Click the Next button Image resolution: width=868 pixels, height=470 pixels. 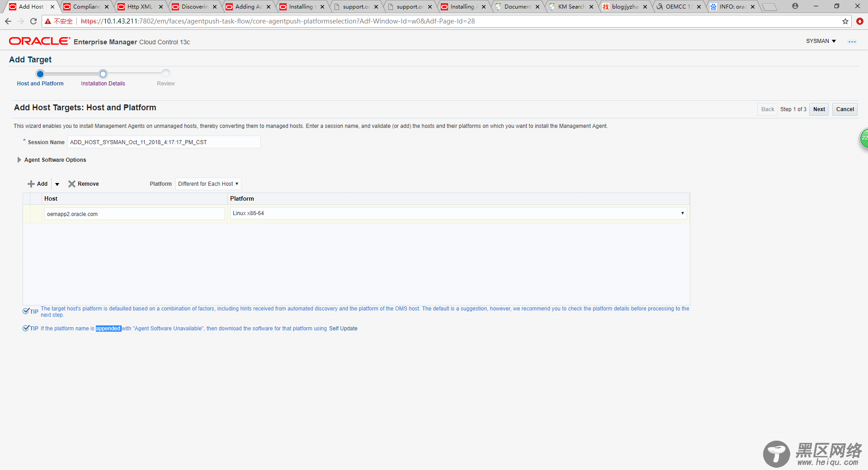tap(819, 109)
